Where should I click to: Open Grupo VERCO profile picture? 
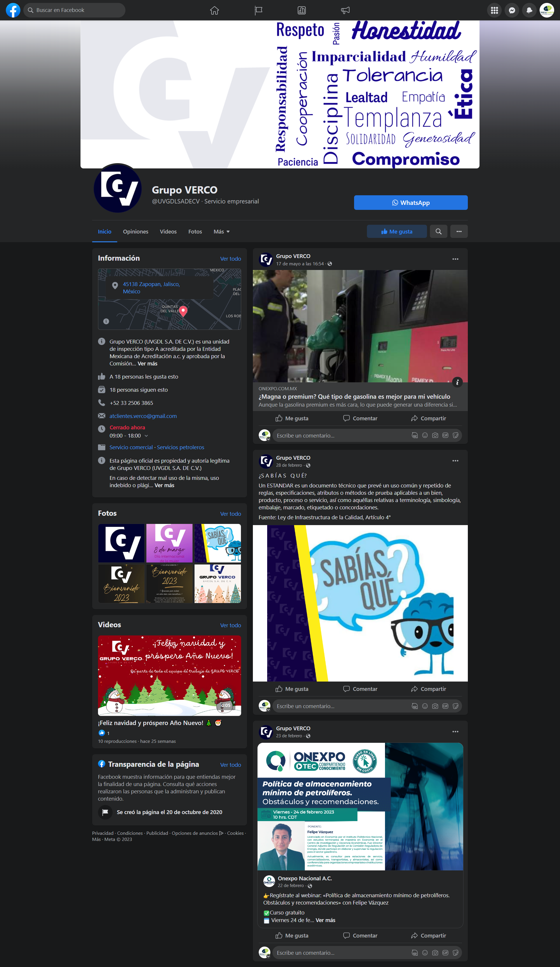click(118, 188)
